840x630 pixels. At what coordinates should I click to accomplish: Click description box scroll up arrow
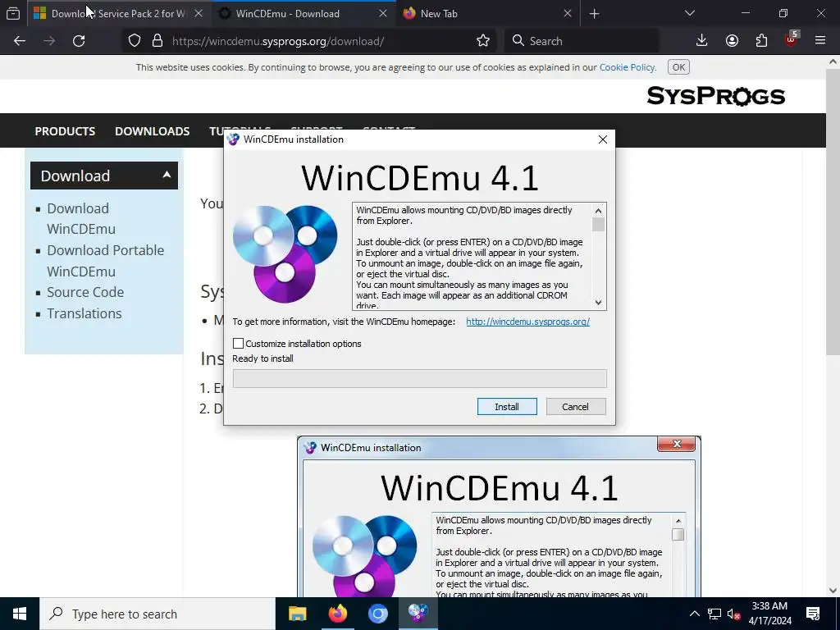pyautogui.click(x=598, y=210)
